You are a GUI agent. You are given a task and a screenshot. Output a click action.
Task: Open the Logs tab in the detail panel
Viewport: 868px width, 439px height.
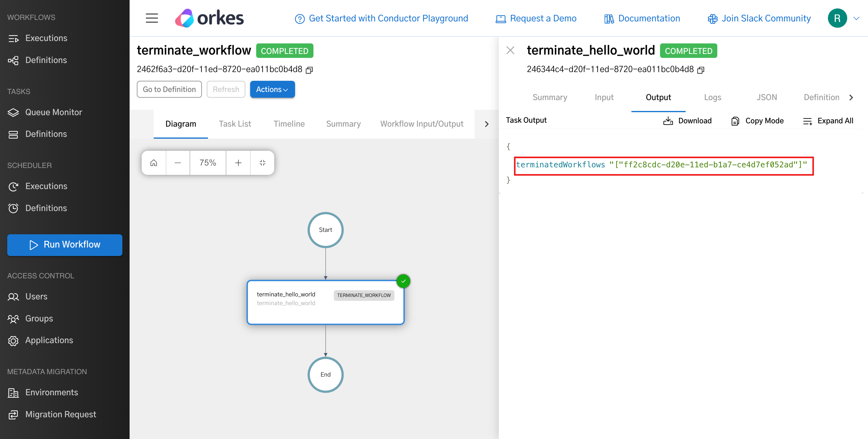point(712,97)
